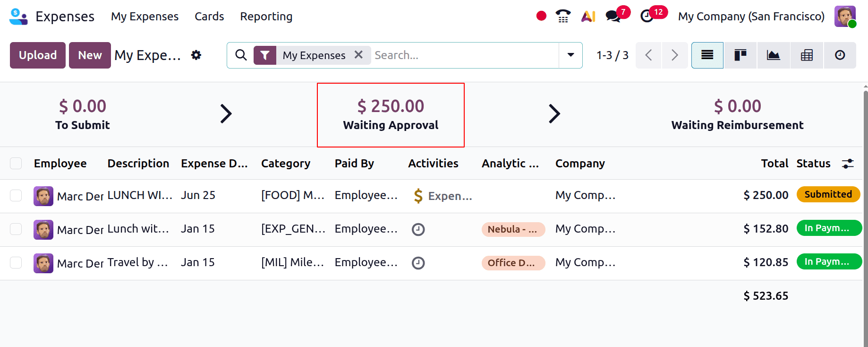Switch to graph view
Image resolution: width=868 pixels, height=347 pixels.
click(774, 55)
